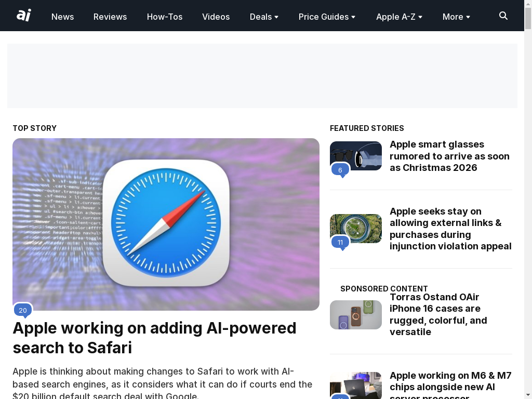Click the vertical page scrollbar thumb
This screenshot has height=399, width=532.
pyautogui.click(x=528, y=18)
